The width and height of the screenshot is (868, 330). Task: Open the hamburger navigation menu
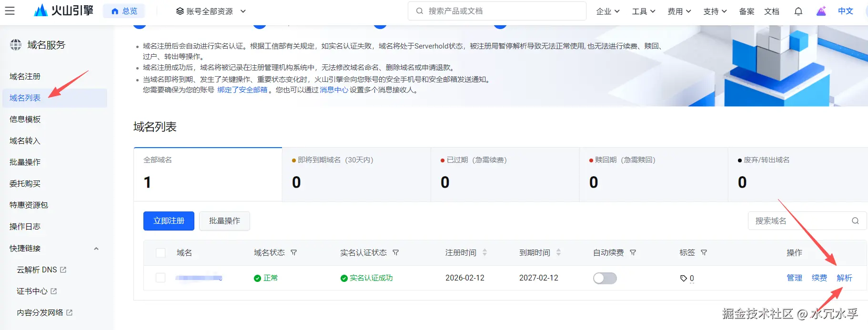coord(10,11)
